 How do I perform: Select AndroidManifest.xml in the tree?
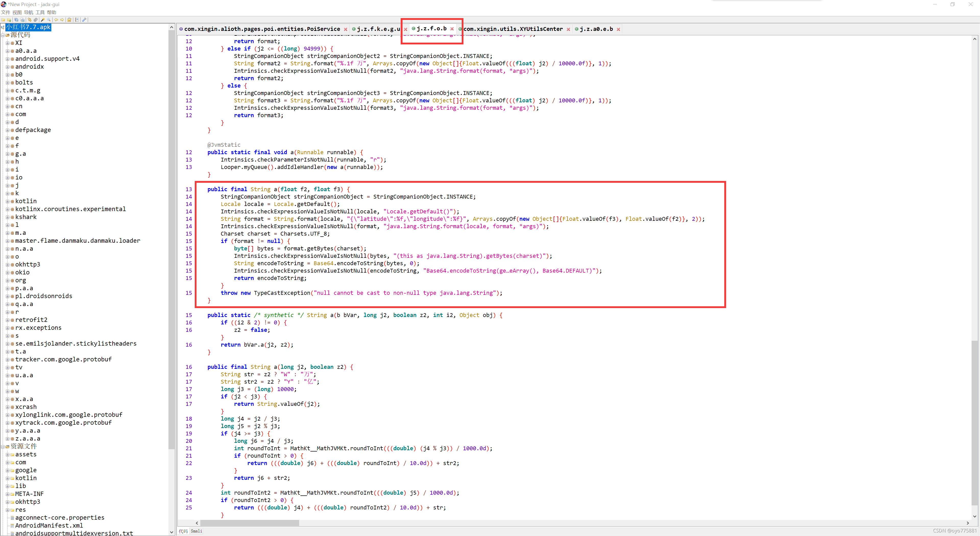(x=49, y=525)
